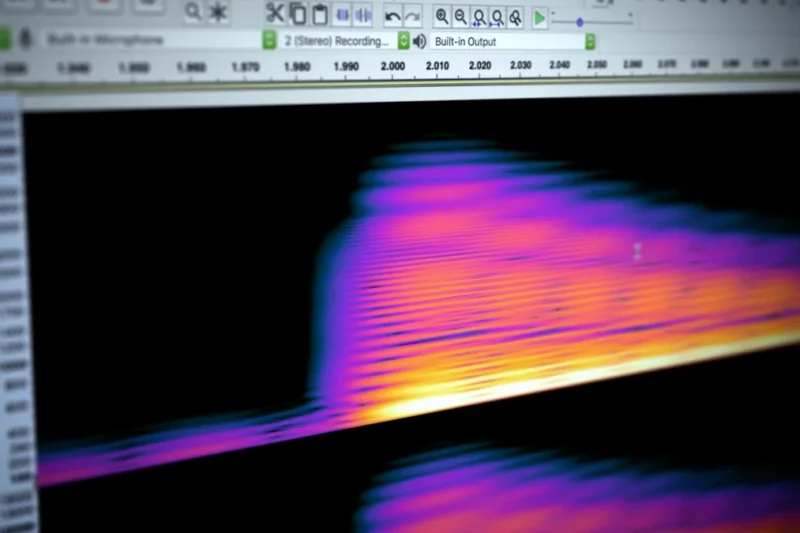The width and height of the screenshot is (800, 533).
Task: Click timeline ruler at 1.990
Action: tap(346, 66)
